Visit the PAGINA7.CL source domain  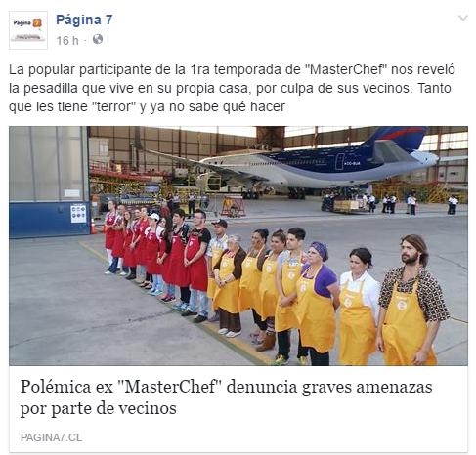pyautogui.click(x=51, y=437)
